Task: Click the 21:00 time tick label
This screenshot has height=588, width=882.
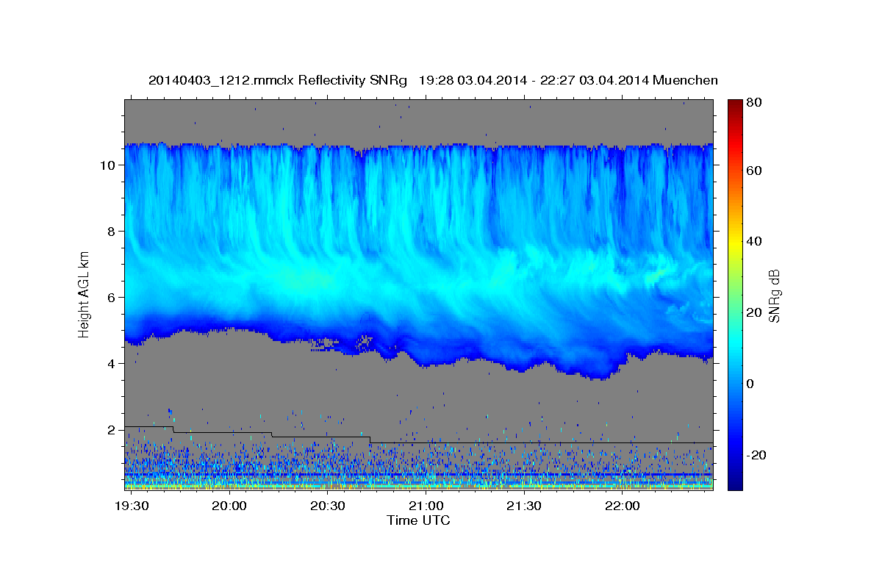Action: 426,506
